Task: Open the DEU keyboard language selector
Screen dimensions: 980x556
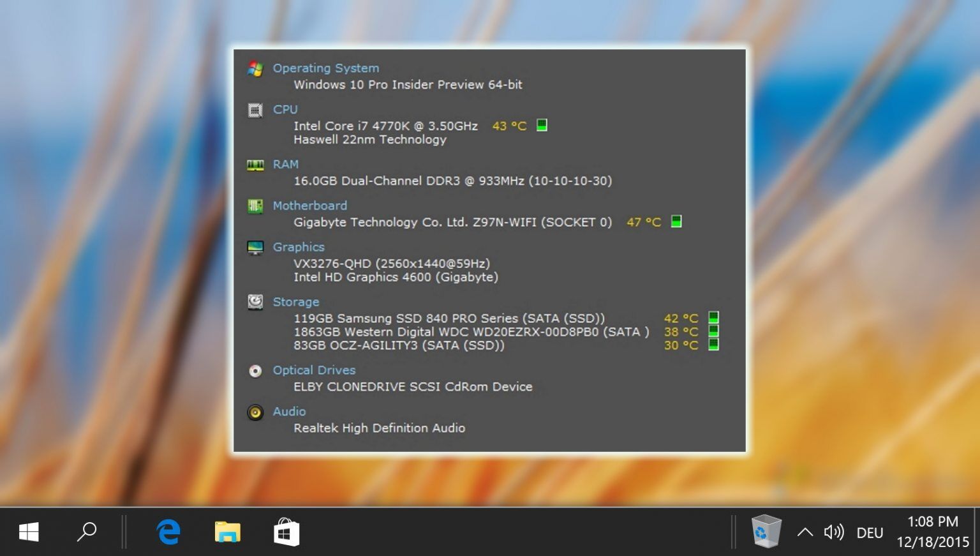Action: tap(870, 531)
